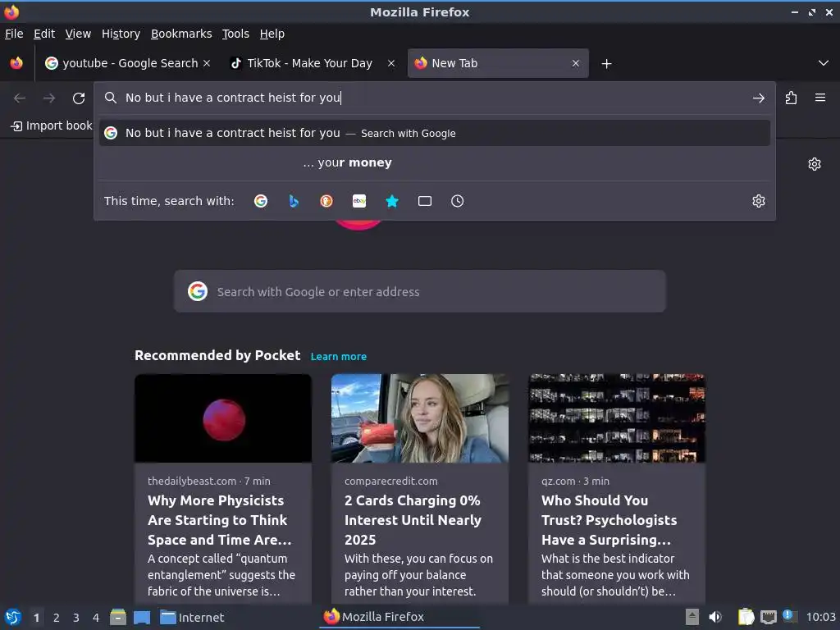The height and width of the screenshot is (630, 840).
Task: Select the New Tab tab
Action: tap(498, 63)
